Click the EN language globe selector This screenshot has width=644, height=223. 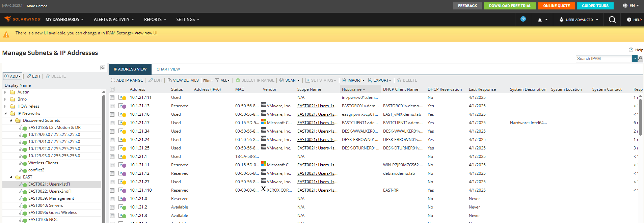631,6
